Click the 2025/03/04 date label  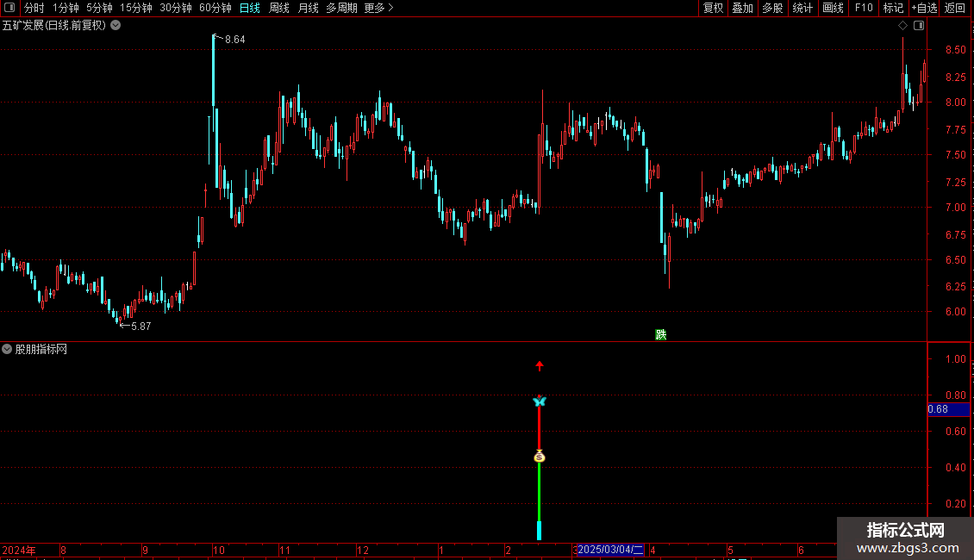[610, 550]
